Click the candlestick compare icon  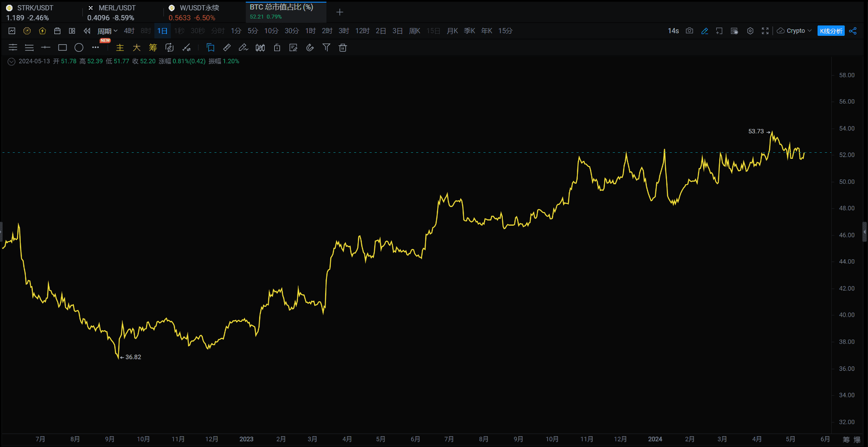(260, 47)
